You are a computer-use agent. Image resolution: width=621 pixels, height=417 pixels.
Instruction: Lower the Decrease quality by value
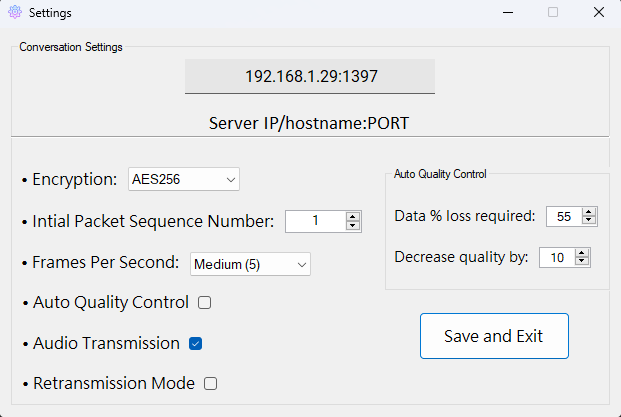point(583,262)
